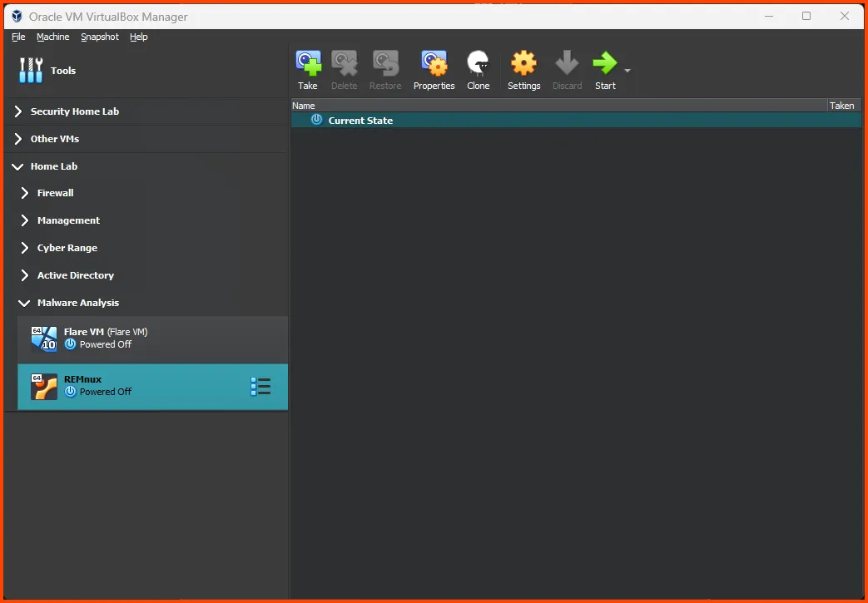Click the Tools label text
The image size is (868, 603).
point(63,70)
